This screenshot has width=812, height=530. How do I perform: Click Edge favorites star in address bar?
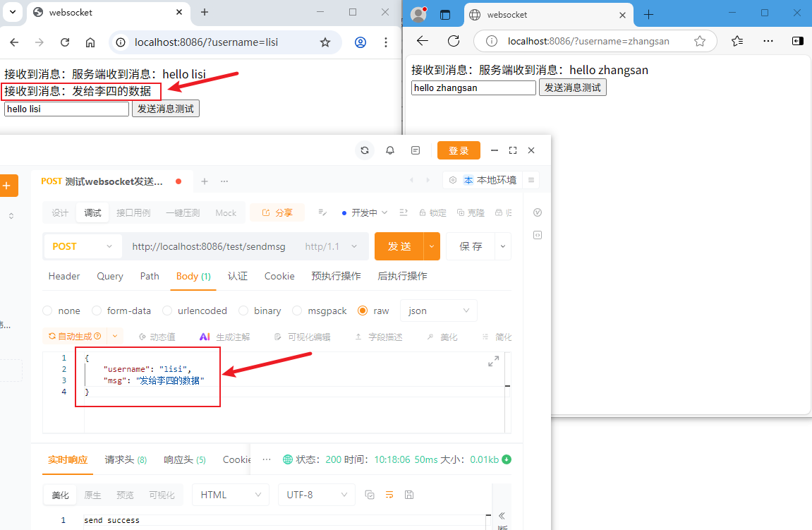pos(700,41)
